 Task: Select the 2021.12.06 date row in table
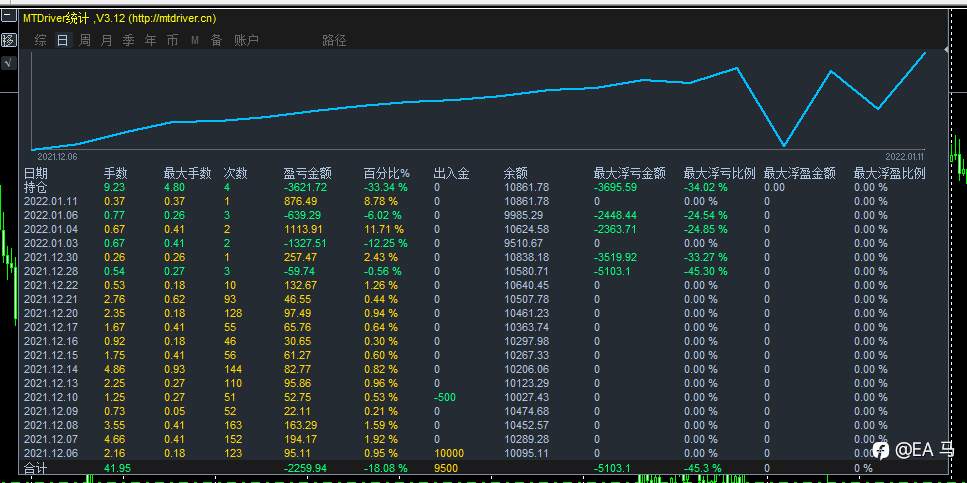49,453
